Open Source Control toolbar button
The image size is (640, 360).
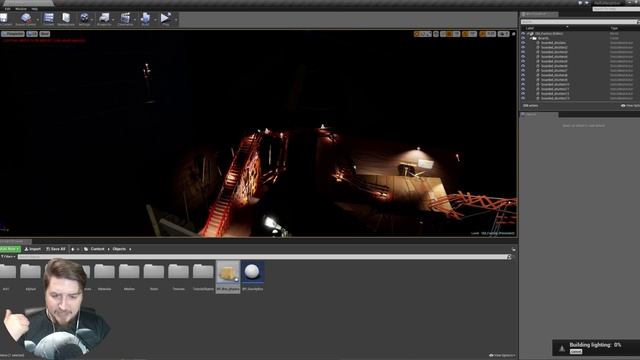coord(26,19)
